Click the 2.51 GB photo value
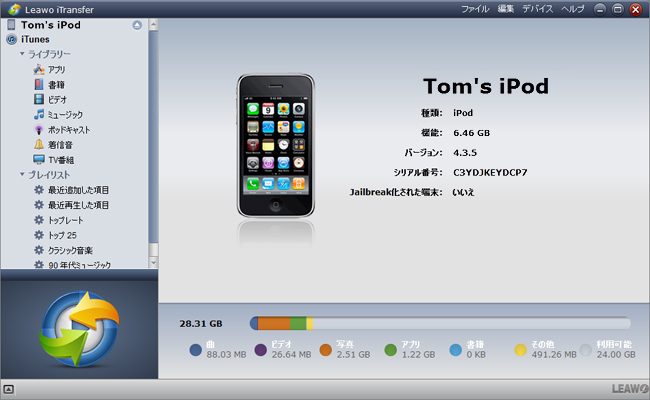The width and height of the screenshot is (650, 400). coord(353,355)
